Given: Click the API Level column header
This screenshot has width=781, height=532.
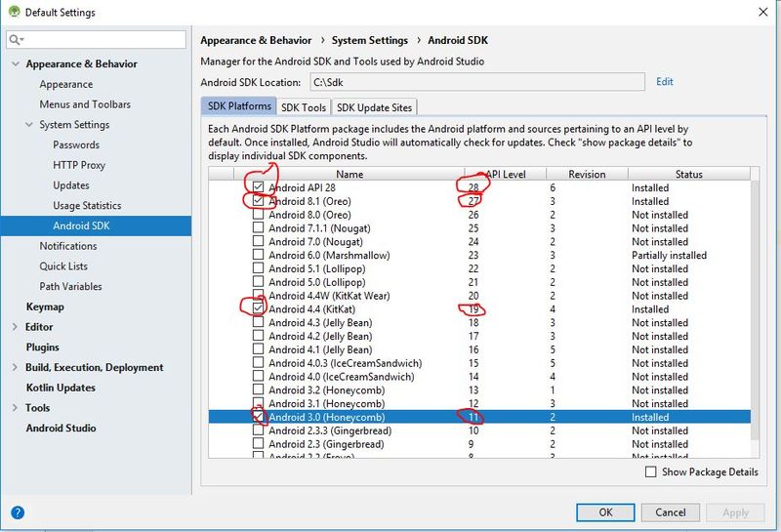Looking at the screenshot, I should [506, 174].
